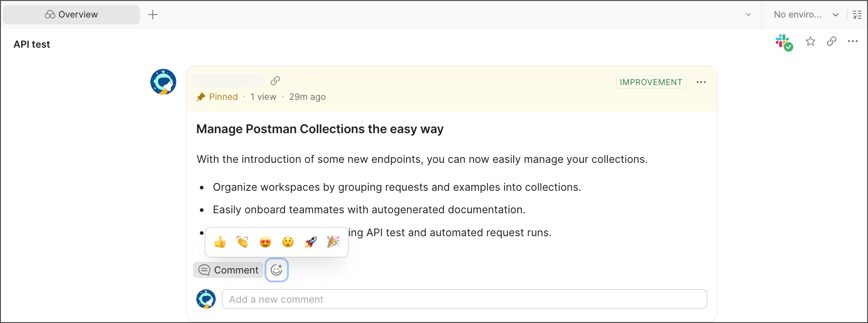The width and height of the screenshot is (868, 323).
Task: Focus the Add a new comment field
Action: point(464,299)
